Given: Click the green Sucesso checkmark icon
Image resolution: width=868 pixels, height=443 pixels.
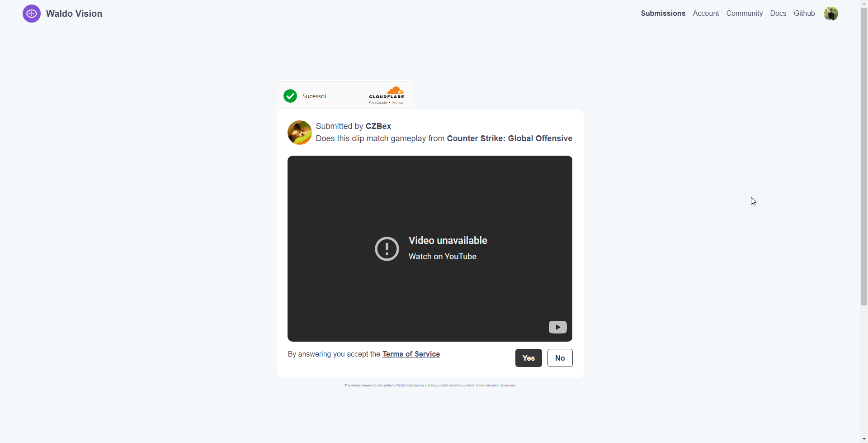Looking at the screenshot, I should pyautogui.click(x=290, y=96).
